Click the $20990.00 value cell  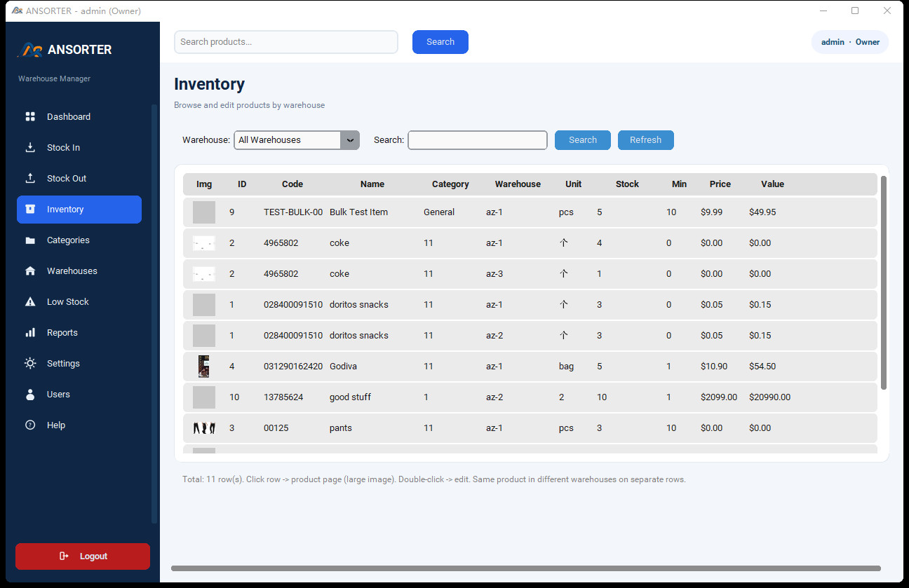(769, 397)
